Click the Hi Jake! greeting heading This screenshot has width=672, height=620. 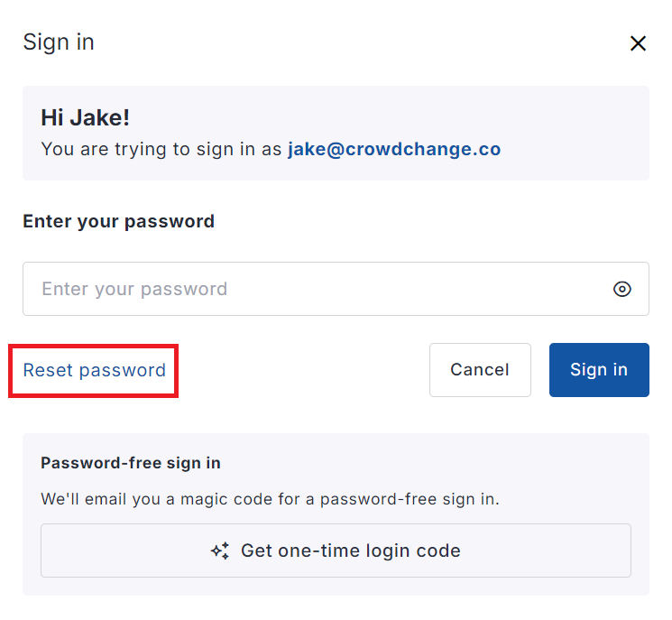pos(85,117)
